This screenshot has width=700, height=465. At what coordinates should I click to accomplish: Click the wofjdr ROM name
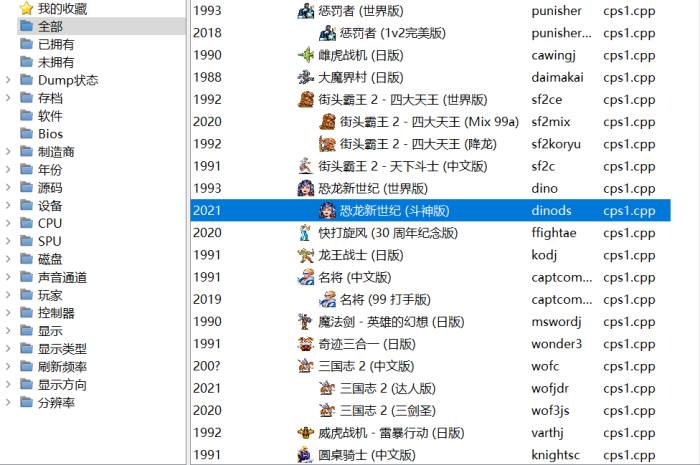tap(550, 388)
